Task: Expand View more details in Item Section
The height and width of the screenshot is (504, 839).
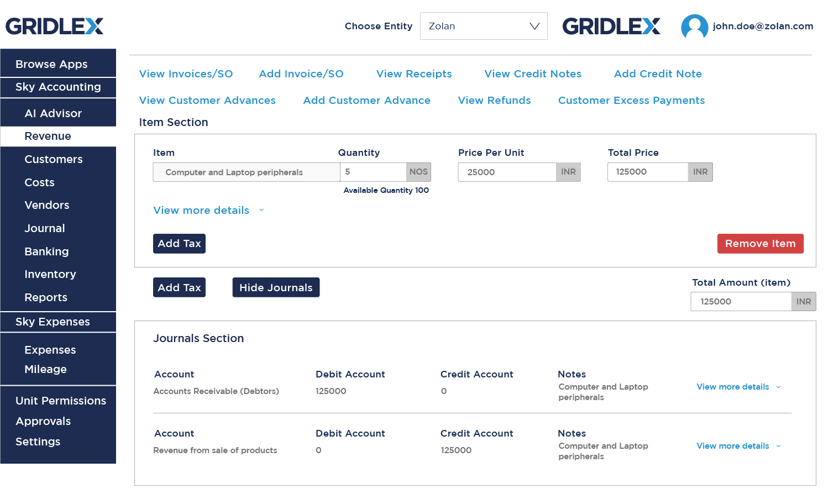Action: coord(208,211)
